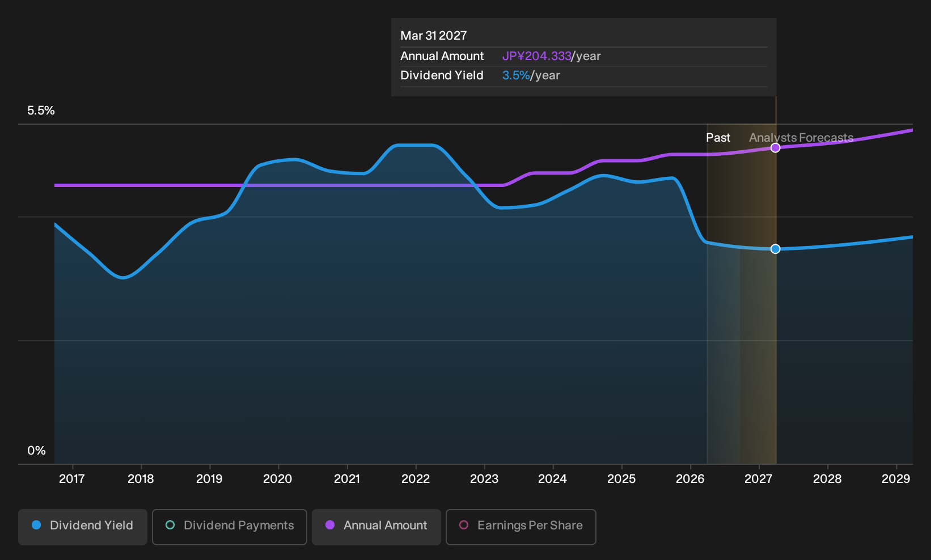Click the JP¥204.333 annual amount value
Image resolution: width=931 pixels, height=560 pixels.
[x=536, y=56]
